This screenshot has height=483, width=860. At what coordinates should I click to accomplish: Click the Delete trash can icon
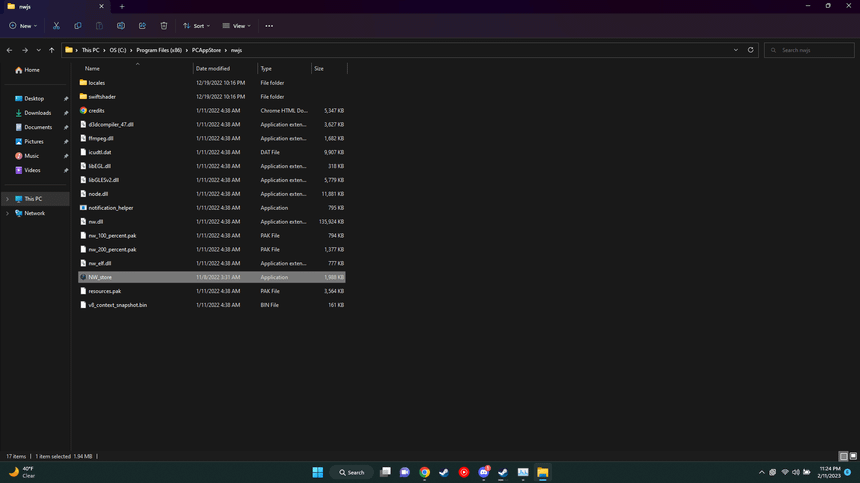164,26
